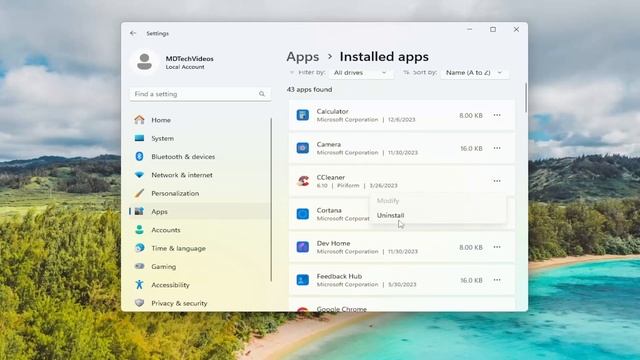Click the MDTechVideos user avatar
640x360 pixels.
point(144,62)
